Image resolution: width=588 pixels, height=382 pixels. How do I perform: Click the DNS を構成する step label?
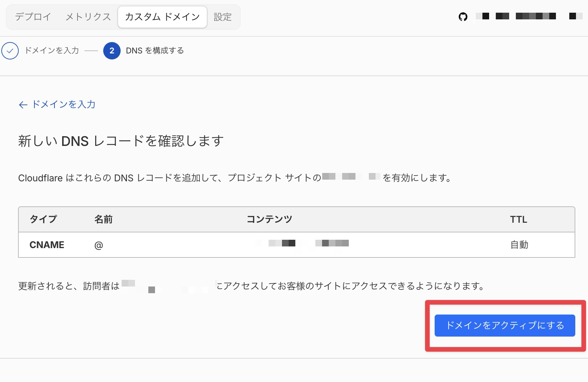point(155,51)
